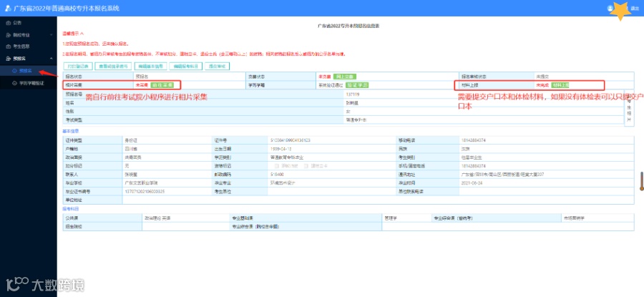Click the 往届毕业生 candidate type value
The image size is (644, 297).
pyautogui.click(x=471, y=157)
